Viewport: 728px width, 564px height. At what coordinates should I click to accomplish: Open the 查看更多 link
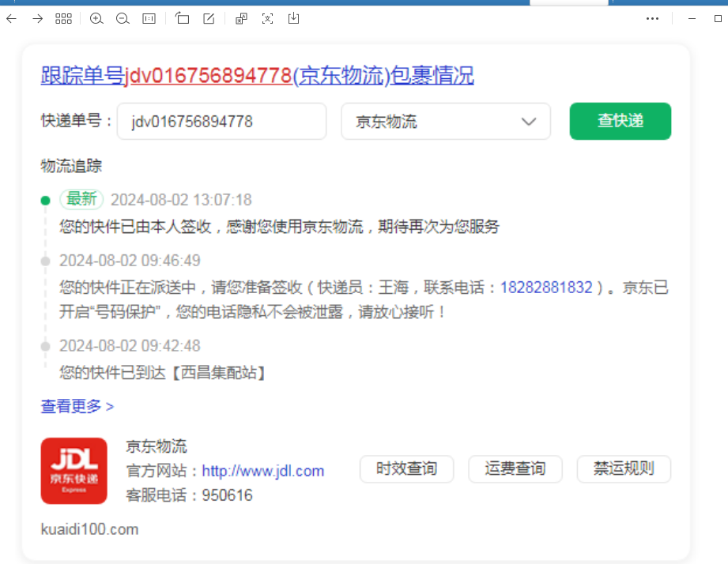pos(77,406)
